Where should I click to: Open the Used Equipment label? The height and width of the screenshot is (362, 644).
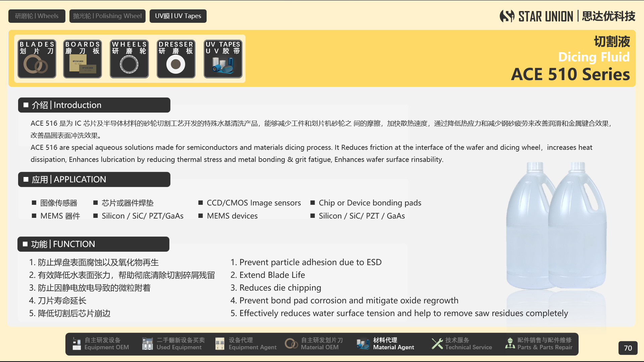coord(180,344)
